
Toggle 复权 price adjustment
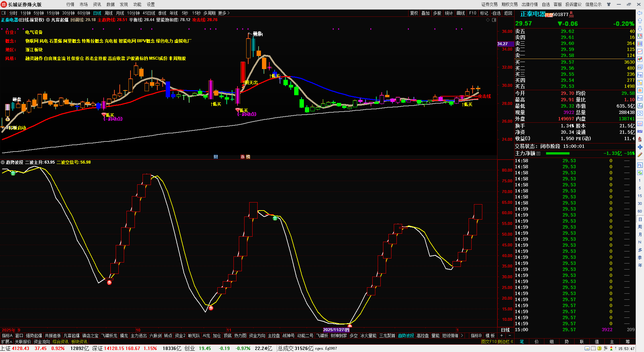coord(414,13)
